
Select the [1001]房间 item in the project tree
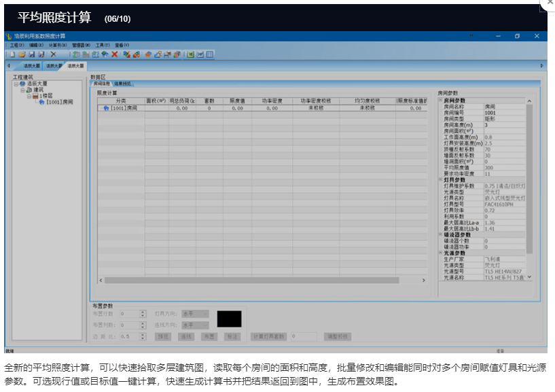60,103
